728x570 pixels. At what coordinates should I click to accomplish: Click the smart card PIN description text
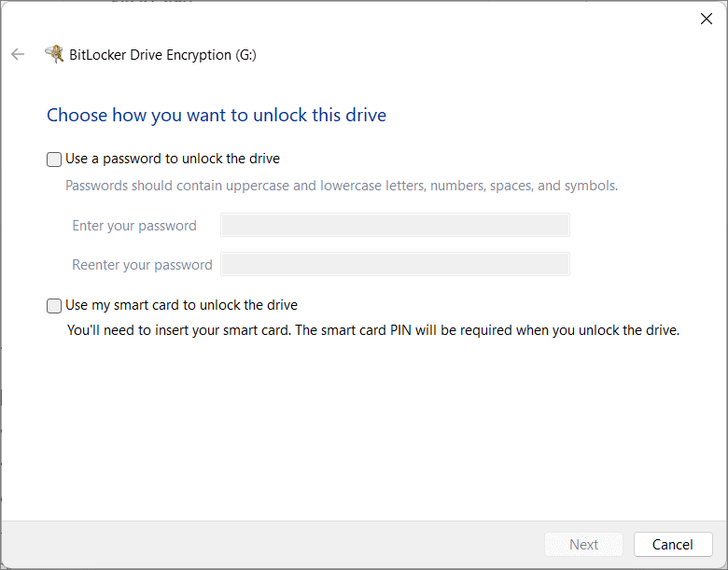pyautogui.click(x=373, y=330)
